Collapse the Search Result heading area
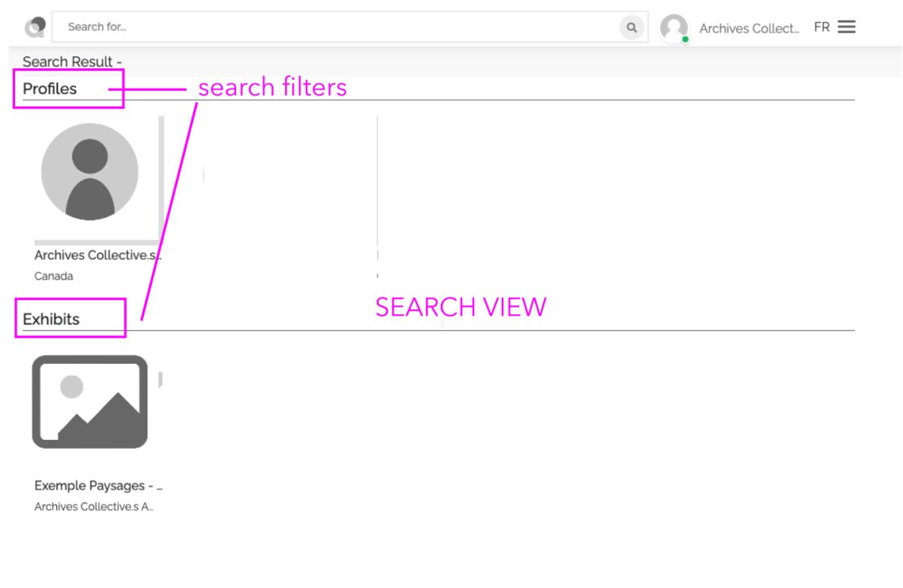Viewport: 903px width, 588px height. click(71, 62)
